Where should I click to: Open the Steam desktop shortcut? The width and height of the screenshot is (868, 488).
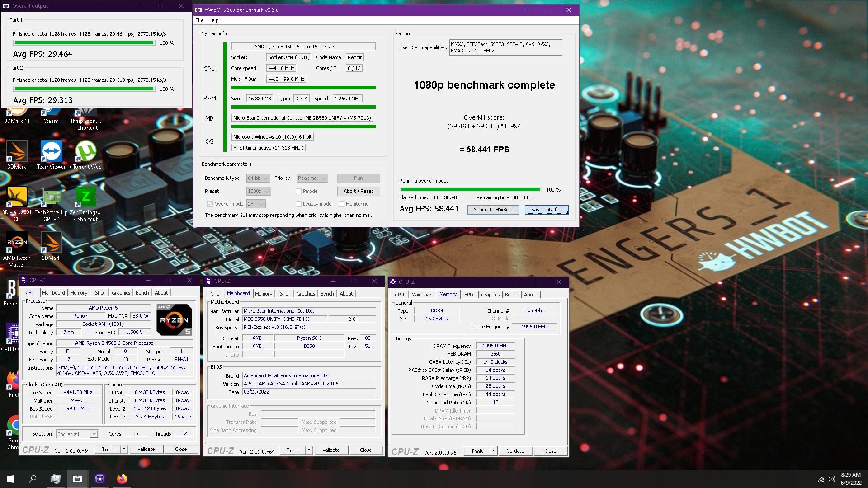pyautogui.click(x=51, y=115)
